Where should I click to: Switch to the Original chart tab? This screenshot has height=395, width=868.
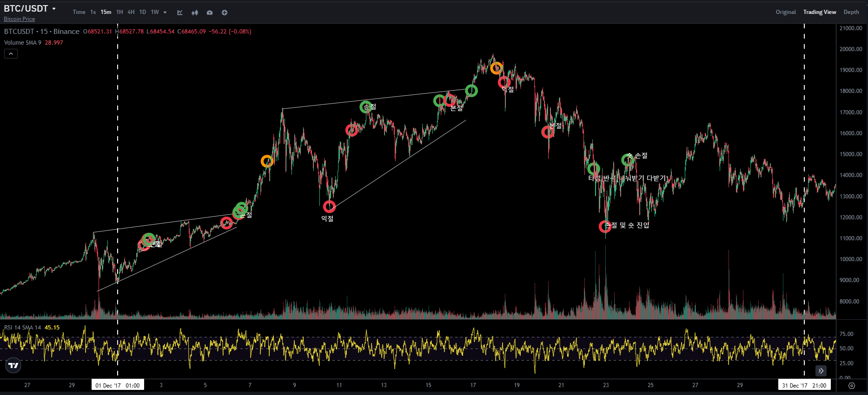[786, 12]
